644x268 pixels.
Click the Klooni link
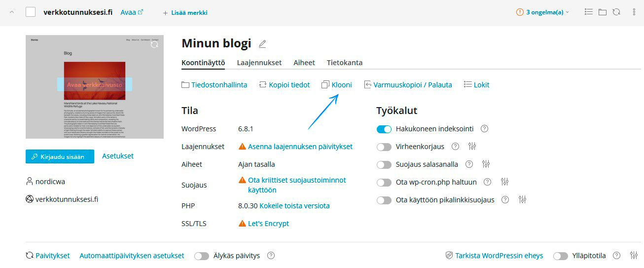point(337,85)
